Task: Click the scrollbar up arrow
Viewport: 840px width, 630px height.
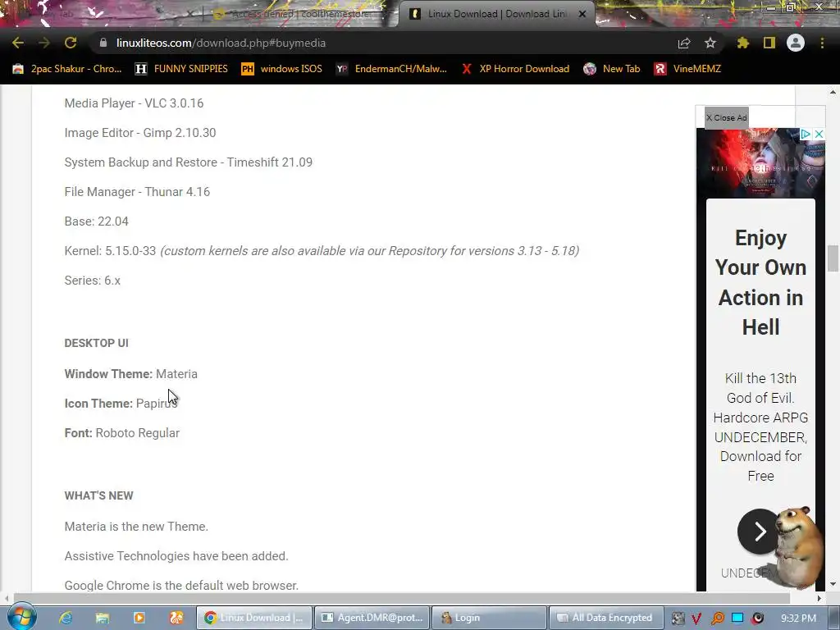Action: [833, 92]
